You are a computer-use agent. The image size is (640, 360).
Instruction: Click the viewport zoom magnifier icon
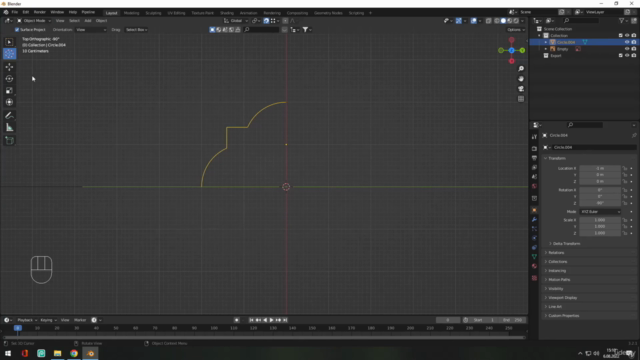point(521,69)
